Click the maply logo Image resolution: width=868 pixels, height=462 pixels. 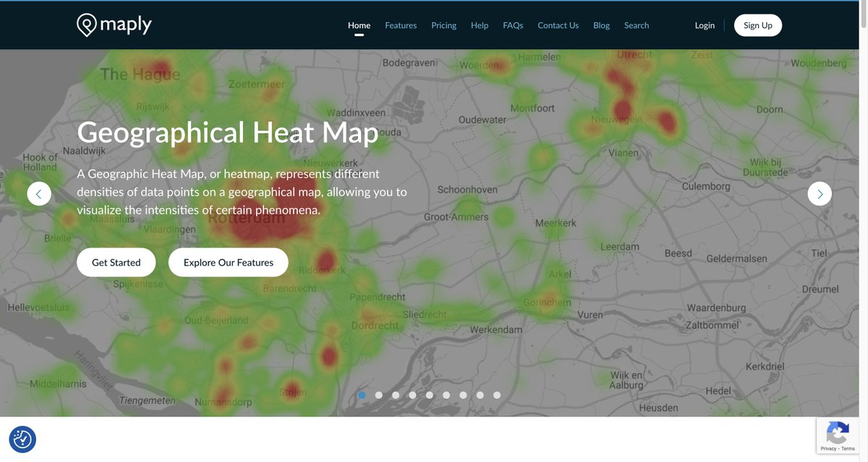(x=114, y=25)
